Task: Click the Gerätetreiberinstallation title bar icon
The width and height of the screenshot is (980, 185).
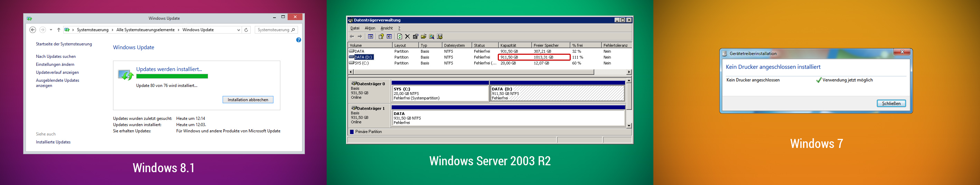Action: [x=725, y=53]
